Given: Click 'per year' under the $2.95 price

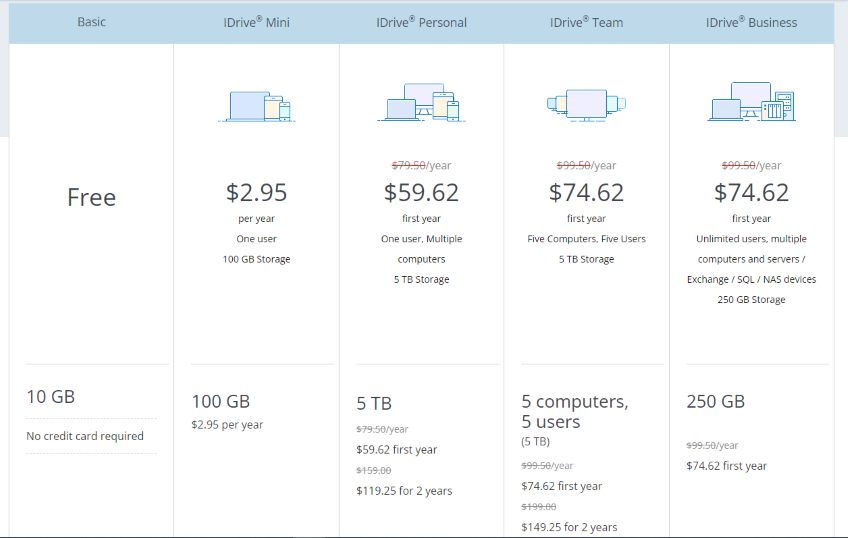Looking at the screenshot, I should [x=256, y=219].
